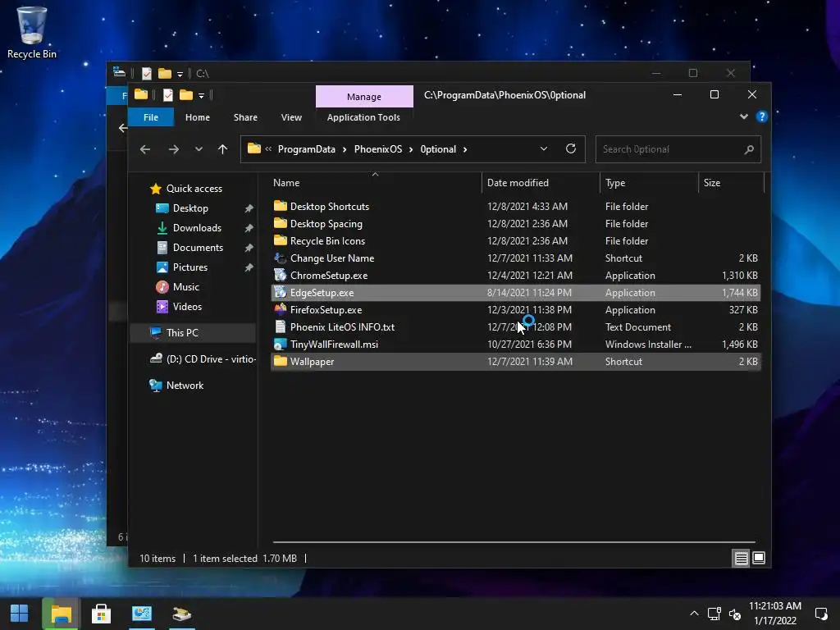Open the Application Tools tab

363,117
